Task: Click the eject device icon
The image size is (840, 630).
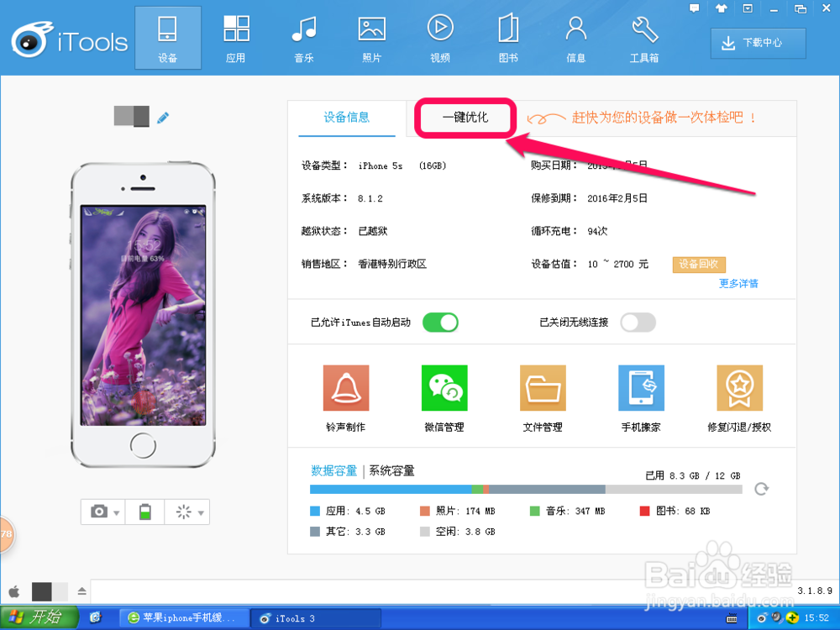Action: click(x=82, y=591)
